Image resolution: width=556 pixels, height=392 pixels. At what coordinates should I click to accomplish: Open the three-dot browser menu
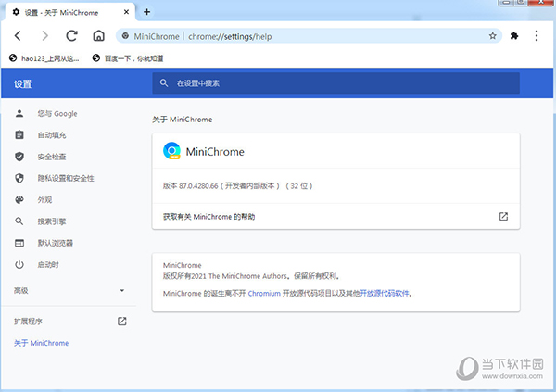[537, 36]
